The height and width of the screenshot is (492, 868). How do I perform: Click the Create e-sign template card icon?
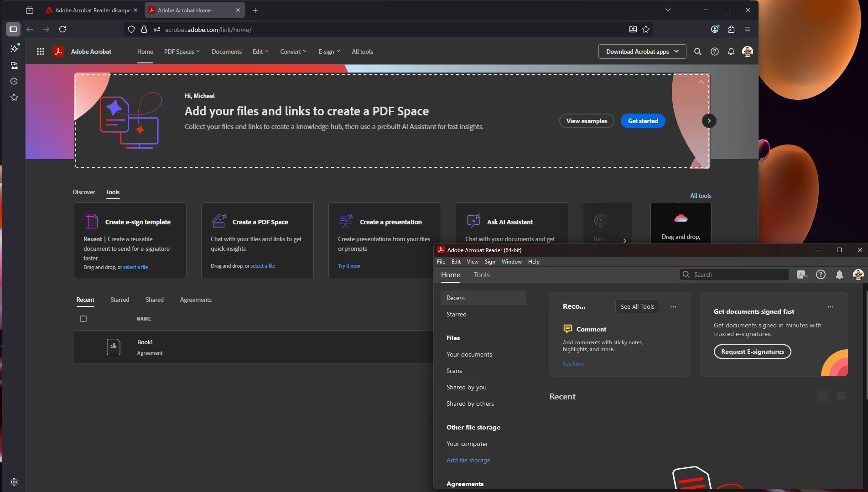tap(91, 221)
